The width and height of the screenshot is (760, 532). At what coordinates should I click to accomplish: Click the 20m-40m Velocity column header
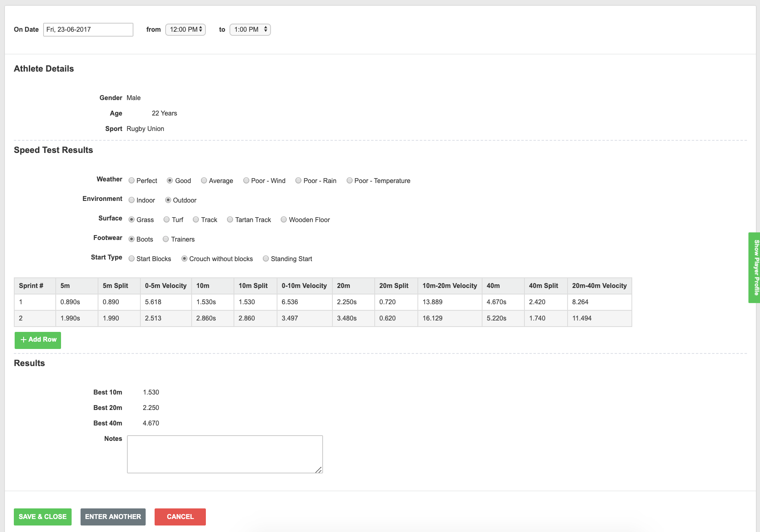click(599, 286)
